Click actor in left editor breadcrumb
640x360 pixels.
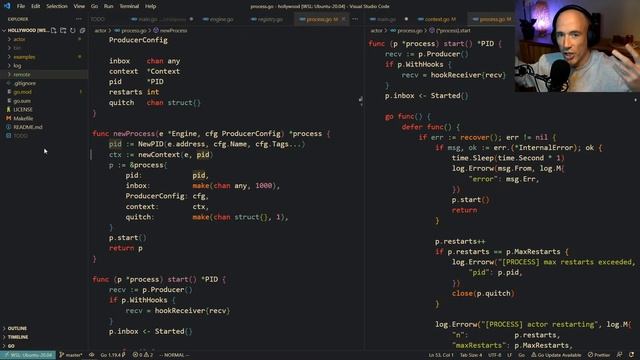[x=100, y=31]
